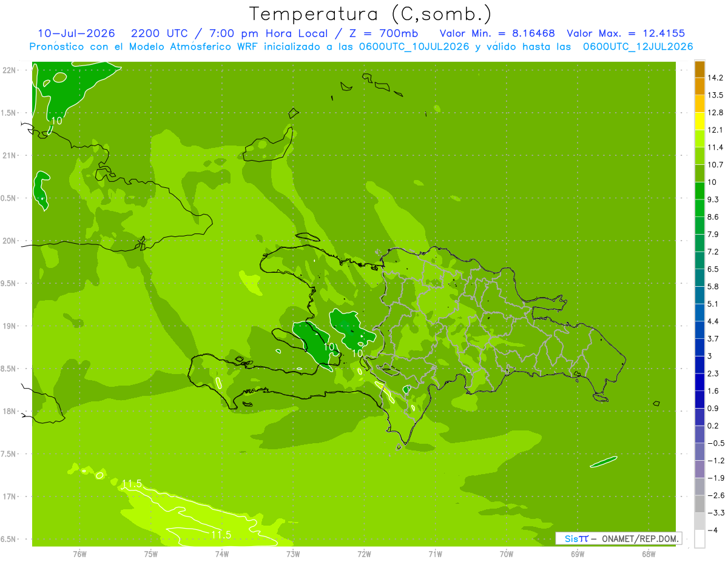Viewport: 728px width, 562px height.
Task: Click the "21N" latitude label
Action: [x=10, y=156]
